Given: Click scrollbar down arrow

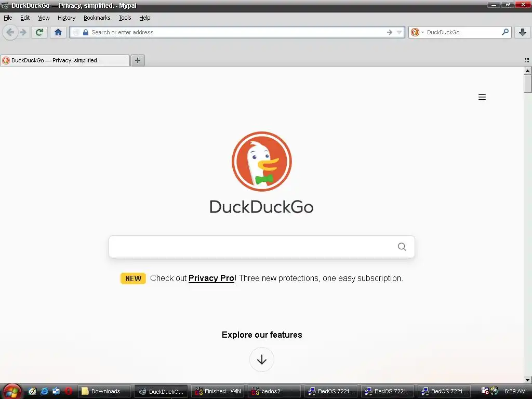Looking at the screenshot, I should pyautogui.click(x=527, y=380).
